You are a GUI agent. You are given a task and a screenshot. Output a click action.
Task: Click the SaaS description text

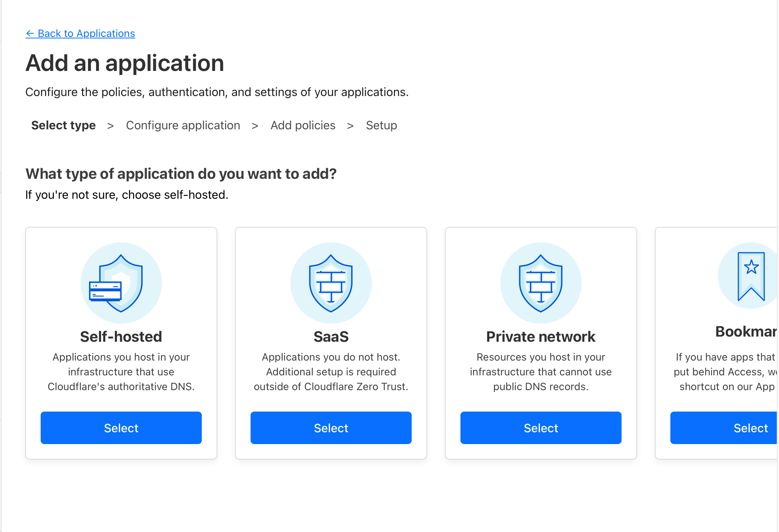click(x=331, y=372)
